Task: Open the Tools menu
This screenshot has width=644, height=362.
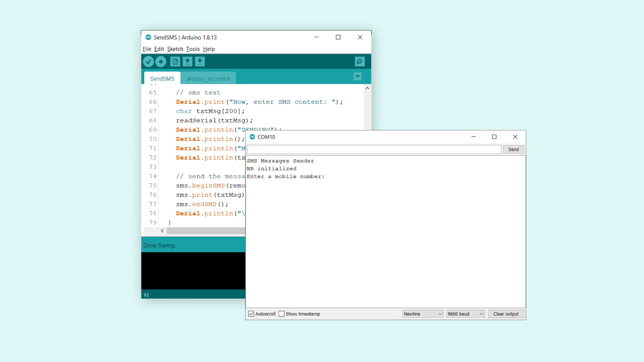Action: pos(193,49)
